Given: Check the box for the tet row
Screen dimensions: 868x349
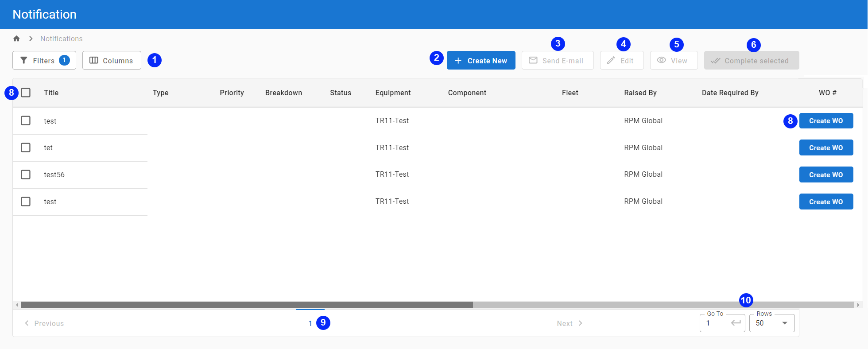Looking at the screenshot, I should [x=26, y=147].
